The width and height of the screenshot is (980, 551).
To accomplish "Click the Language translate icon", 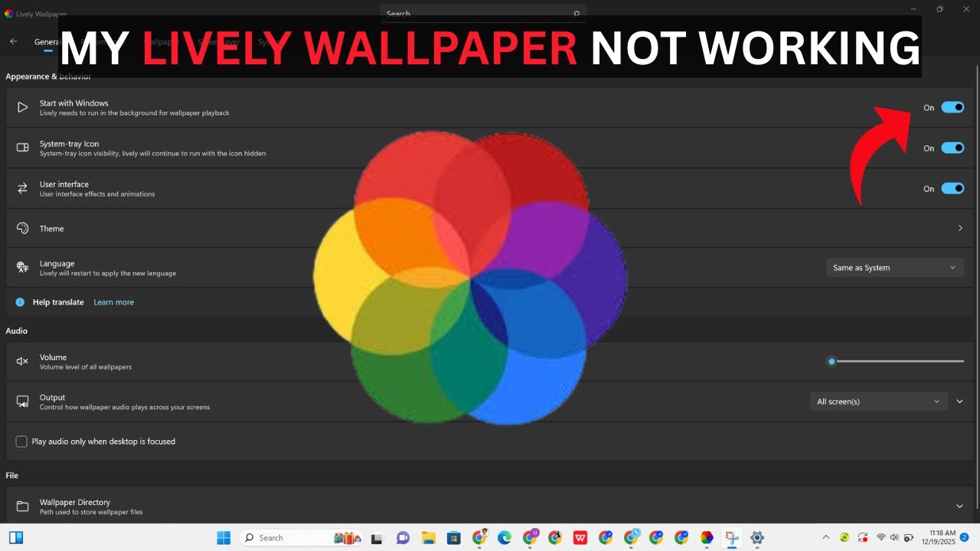I will [x=23, y=268].
